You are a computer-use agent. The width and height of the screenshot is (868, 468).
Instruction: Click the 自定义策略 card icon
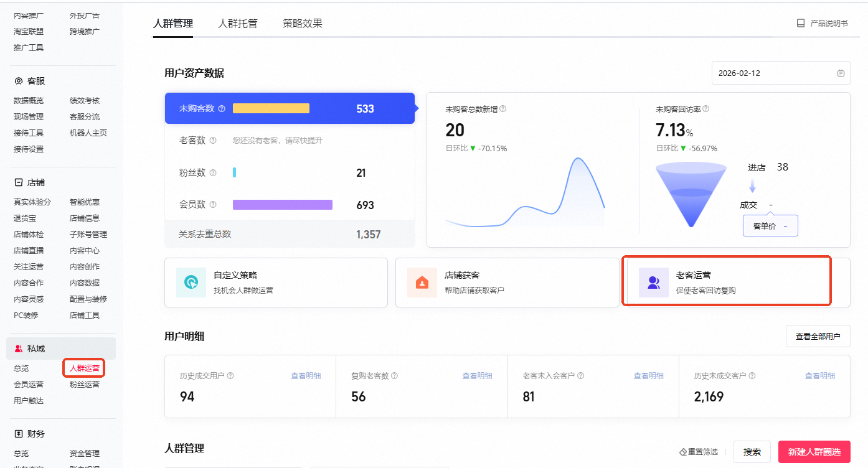(191, 283)
